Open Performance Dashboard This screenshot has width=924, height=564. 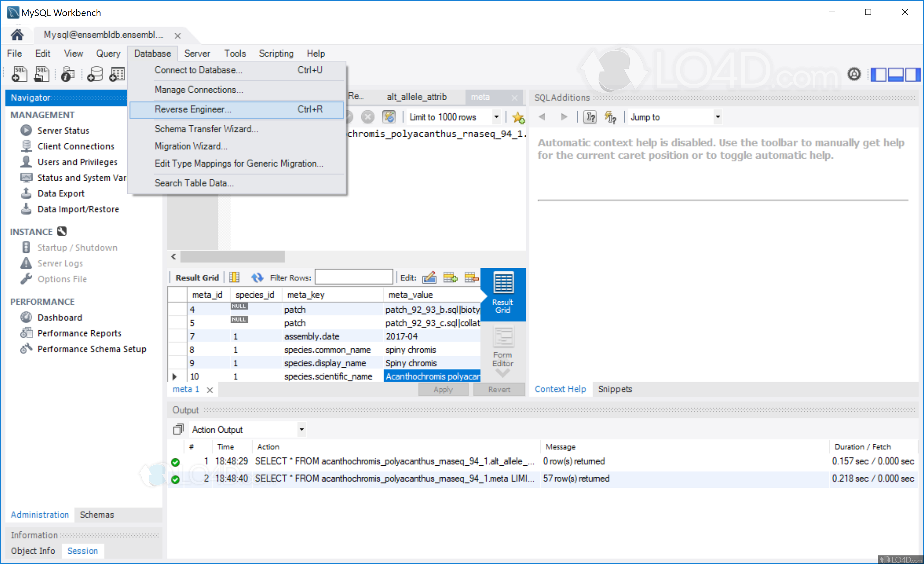tap(60, 317)
